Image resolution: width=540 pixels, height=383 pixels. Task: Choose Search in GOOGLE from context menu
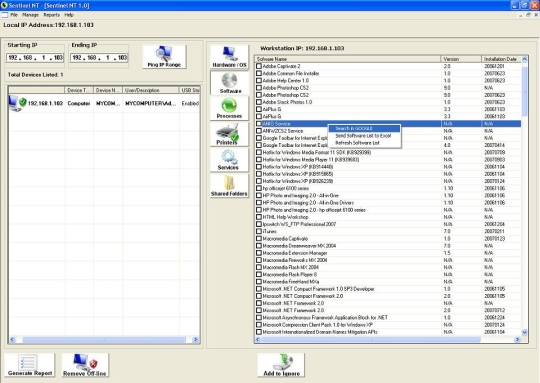point(364,128)
